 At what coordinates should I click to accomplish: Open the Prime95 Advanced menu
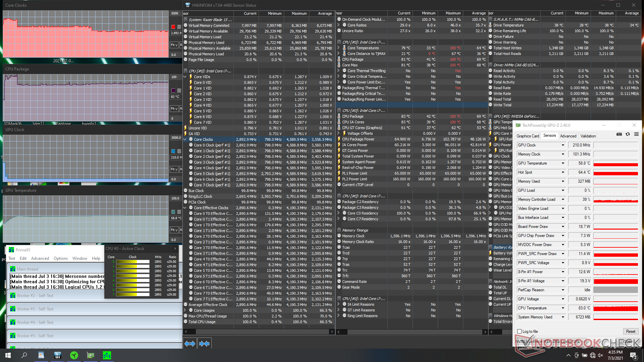(x=40, y=258)
